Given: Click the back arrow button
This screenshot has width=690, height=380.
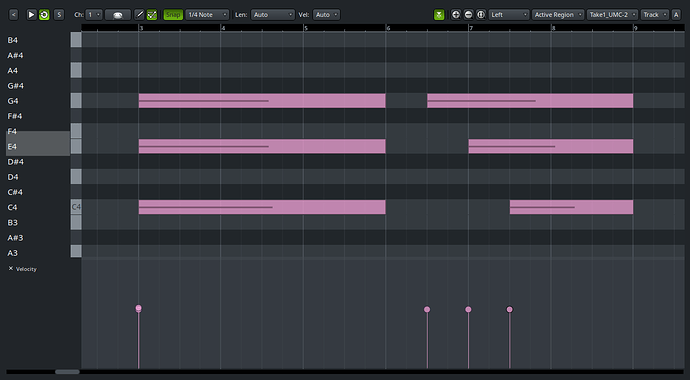Looking at the screenshot, I should pyautogui.click(x=14, y=15).
